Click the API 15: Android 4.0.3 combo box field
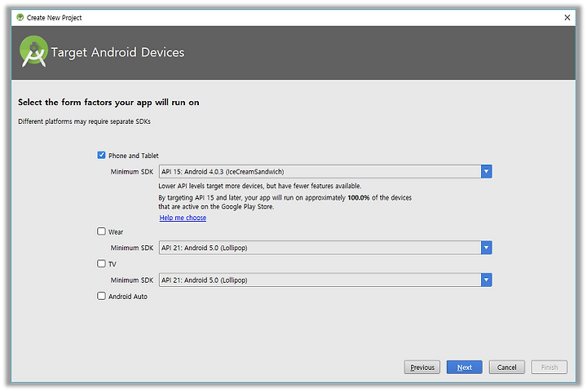 (325, 171)
